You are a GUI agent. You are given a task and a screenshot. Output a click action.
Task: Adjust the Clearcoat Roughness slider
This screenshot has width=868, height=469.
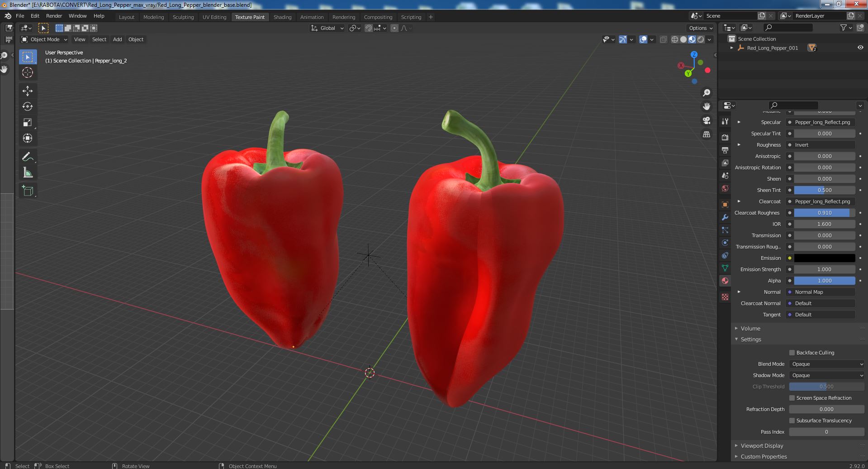tap(825, 213)
